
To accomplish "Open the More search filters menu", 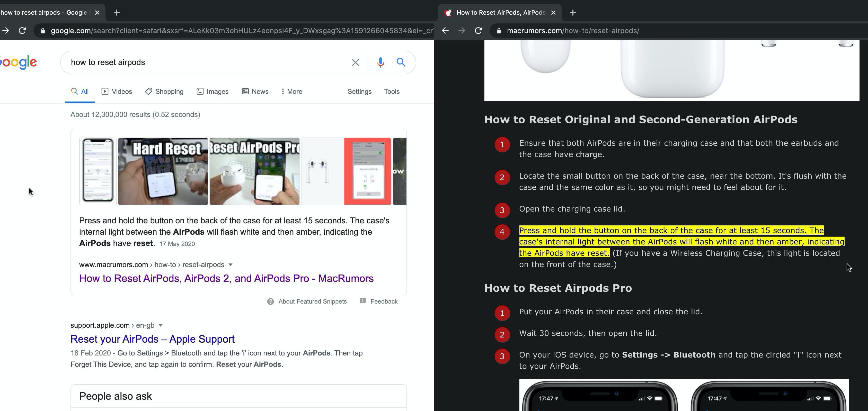I will (x=292, y=92).
